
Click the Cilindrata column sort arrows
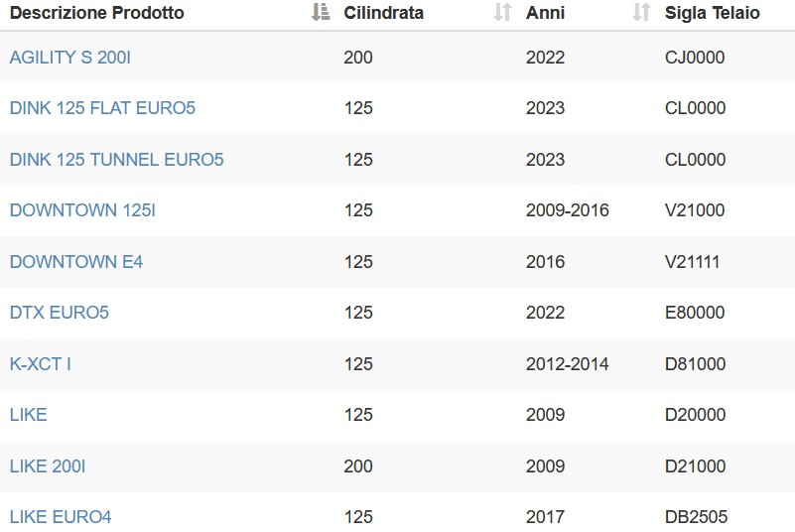[x=502, y=12]
